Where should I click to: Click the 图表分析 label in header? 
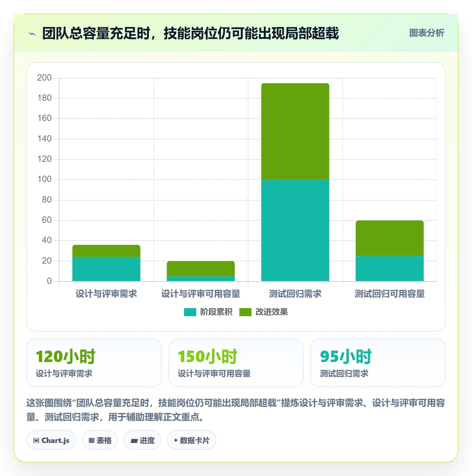pos(426,33)
